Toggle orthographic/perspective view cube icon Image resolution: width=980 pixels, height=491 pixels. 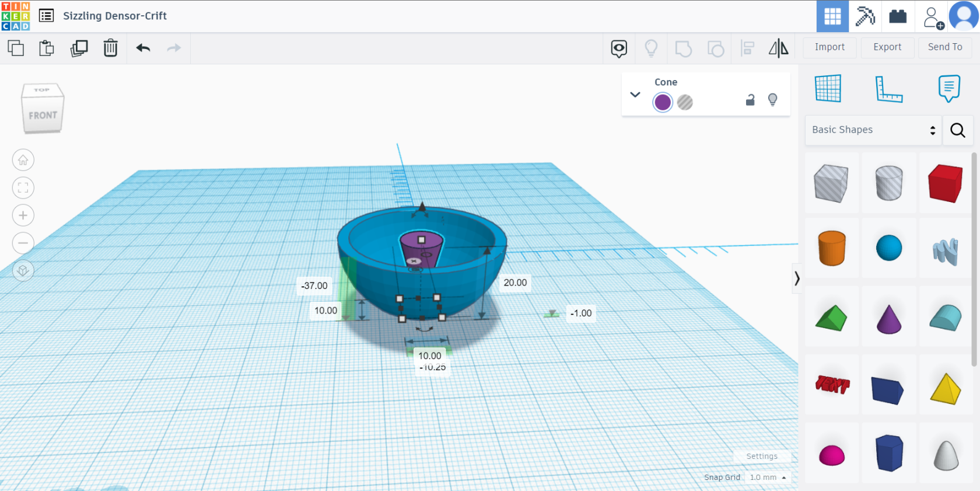point(23,270)
